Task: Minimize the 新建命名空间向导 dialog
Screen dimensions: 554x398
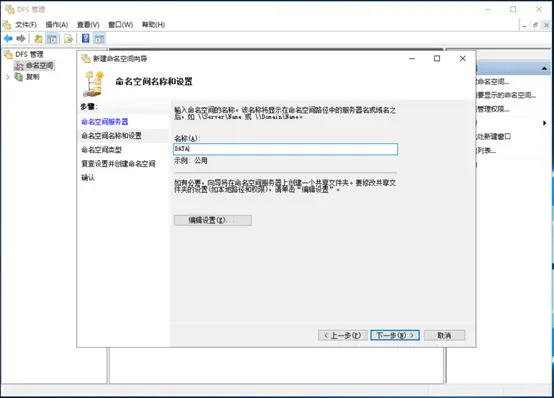Action: [412, 58]
